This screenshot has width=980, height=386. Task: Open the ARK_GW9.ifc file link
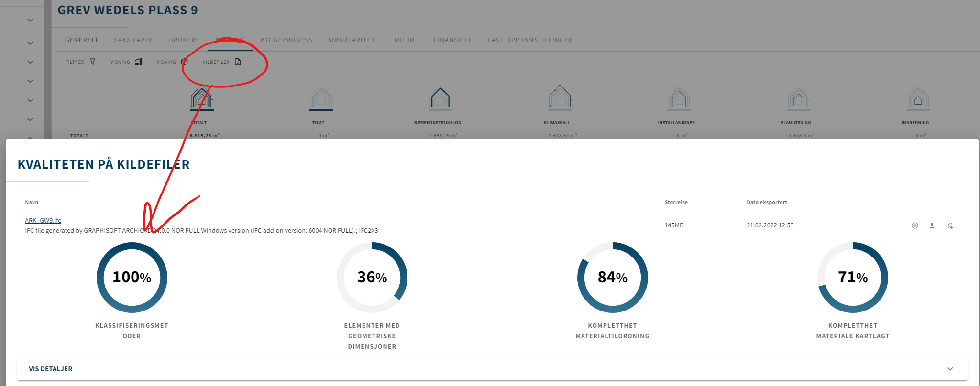tap(43, 220)
